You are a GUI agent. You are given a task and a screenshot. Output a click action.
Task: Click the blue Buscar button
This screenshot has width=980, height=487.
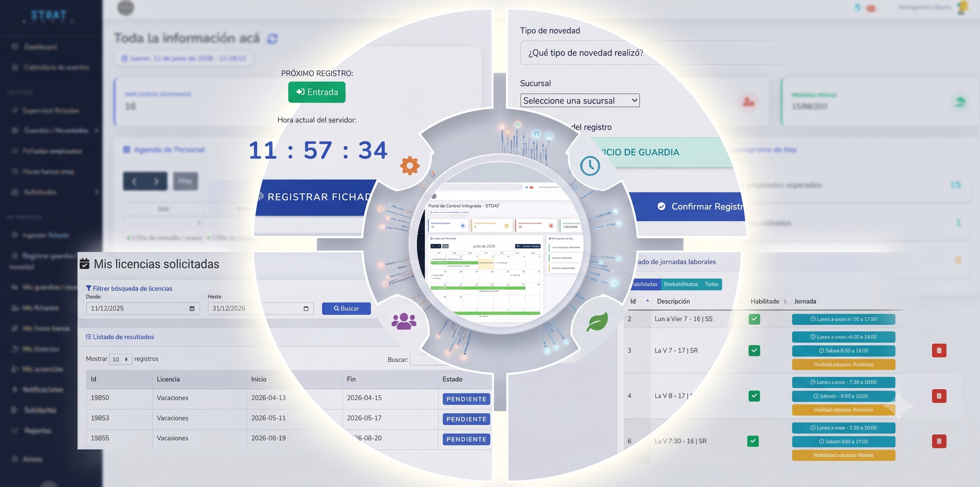point(346,309)
